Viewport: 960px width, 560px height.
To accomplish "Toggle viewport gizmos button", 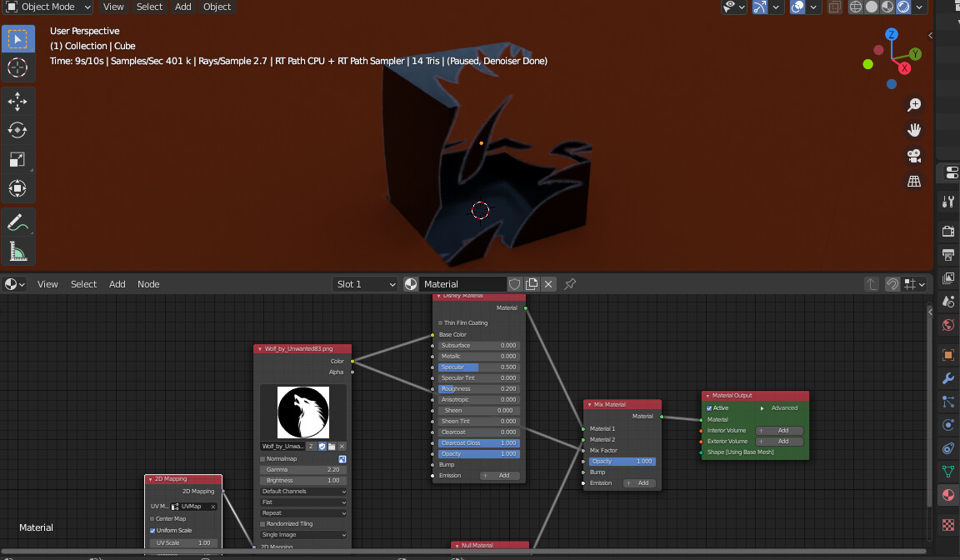I will pos(760,7).
